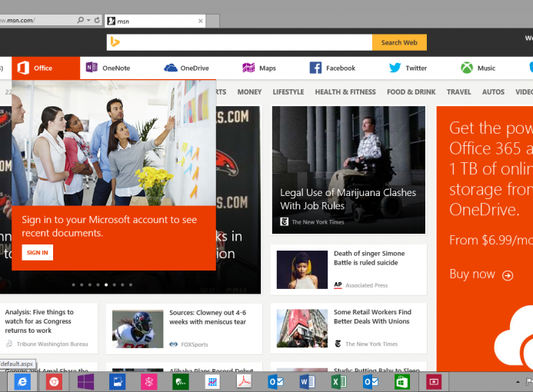Select the msn browser tab
533x392 pixels.
(x=155, y=21)
